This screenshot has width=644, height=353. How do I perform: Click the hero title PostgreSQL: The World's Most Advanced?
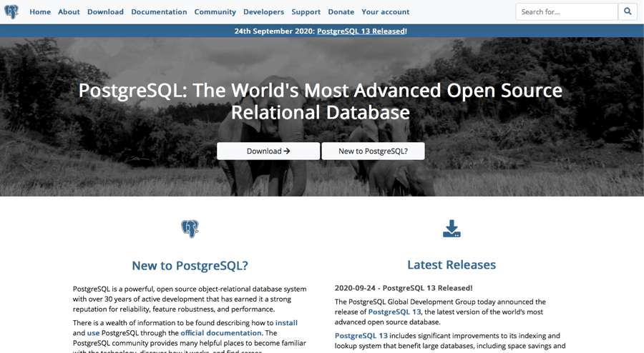[x=321, y=101]
